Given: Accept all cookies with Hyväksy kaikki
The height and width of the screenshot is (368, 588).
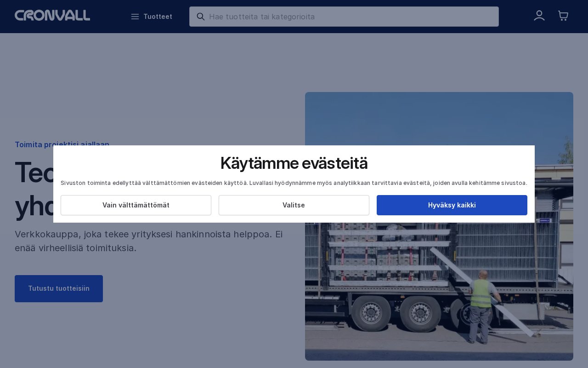Looking at the screenshot, I should pyautogui.click(x=452, y=205).
